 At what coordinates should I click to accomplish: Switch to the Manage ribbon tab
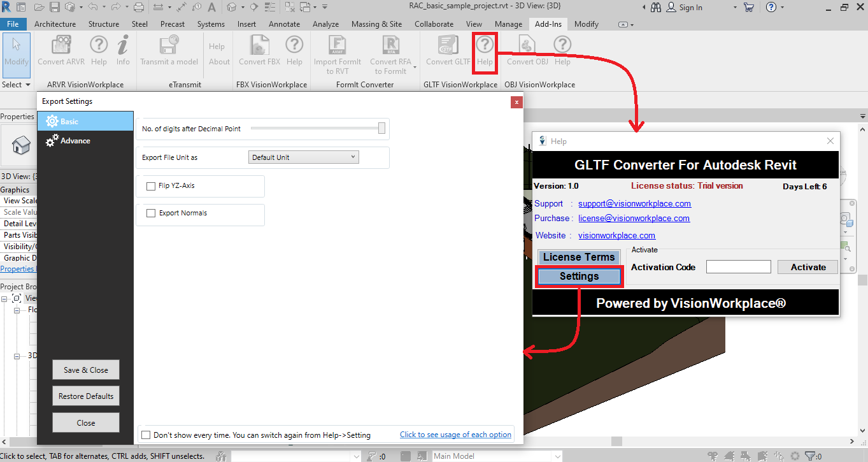pyautogui.click(x=508, y=24)
